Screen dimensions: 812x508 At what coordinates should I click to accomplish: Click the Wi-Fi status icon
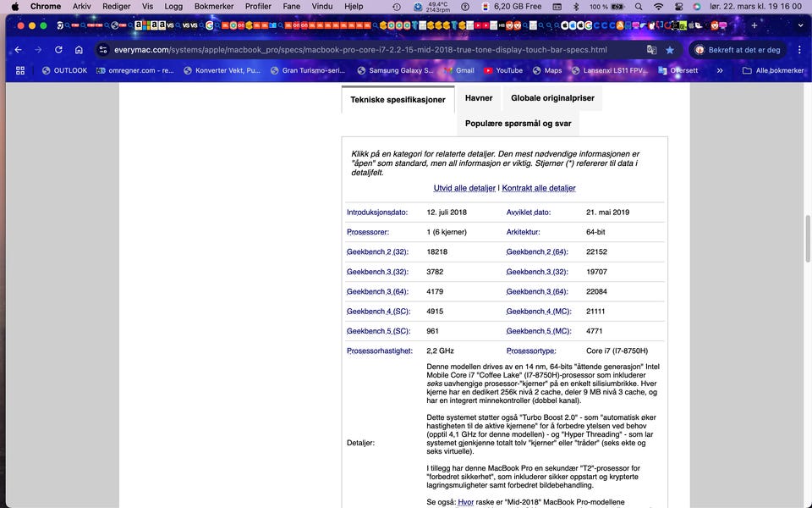[658, 6]
